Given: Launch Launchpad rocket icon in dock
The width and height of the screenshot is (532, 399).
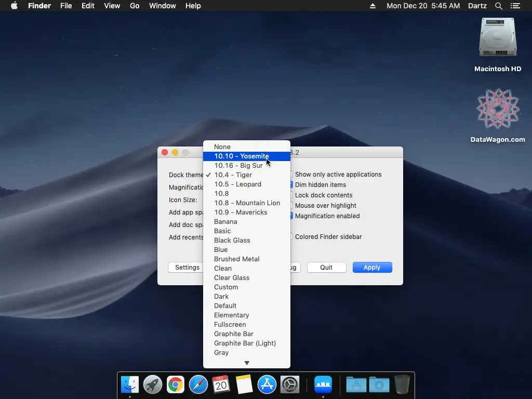Looking at the screenshot, I should 153,385.
